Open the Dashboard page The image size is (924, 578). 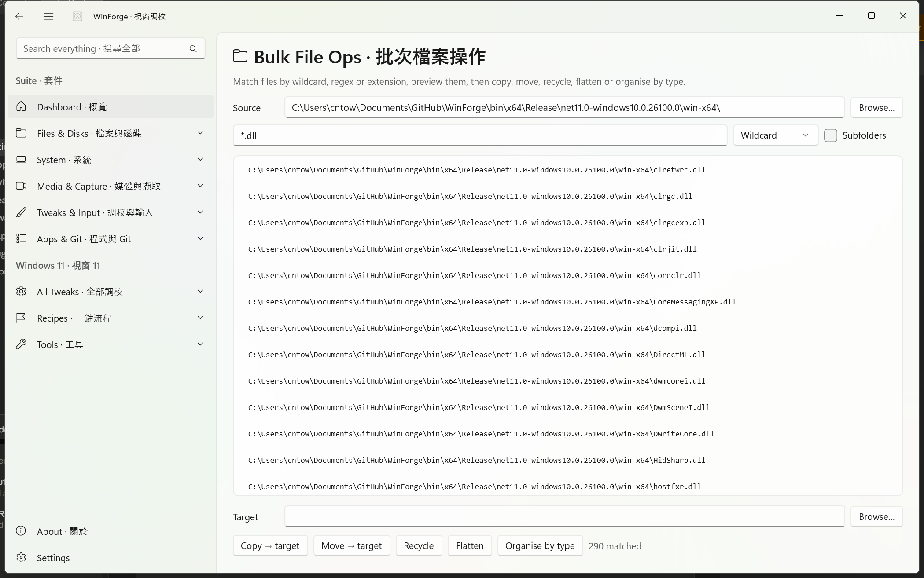(110, 106)
